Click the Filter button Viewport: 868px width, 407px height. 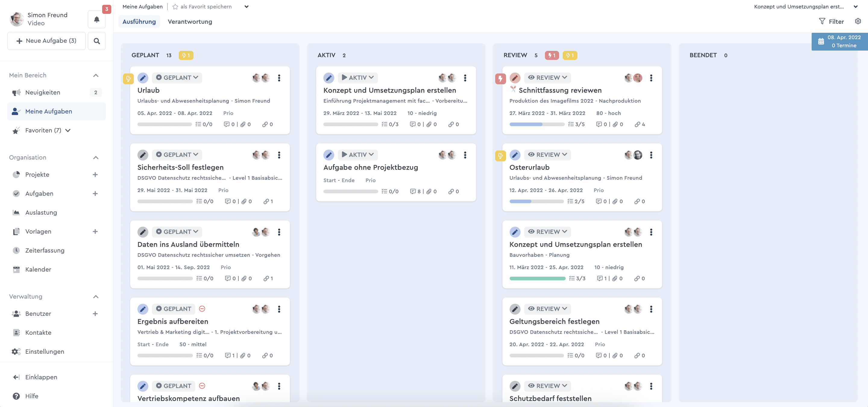[831, 22]
